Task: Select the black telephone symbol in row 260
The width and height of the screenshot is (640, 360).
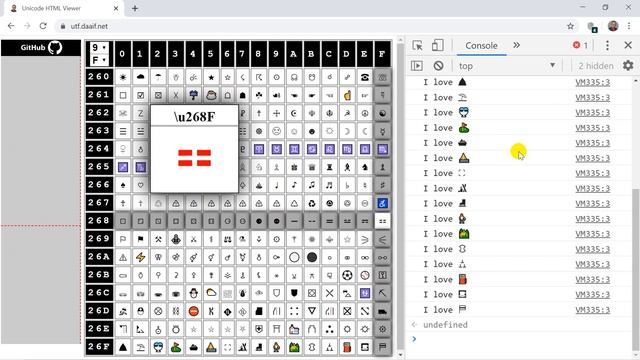Action: [x=364, y=77]
